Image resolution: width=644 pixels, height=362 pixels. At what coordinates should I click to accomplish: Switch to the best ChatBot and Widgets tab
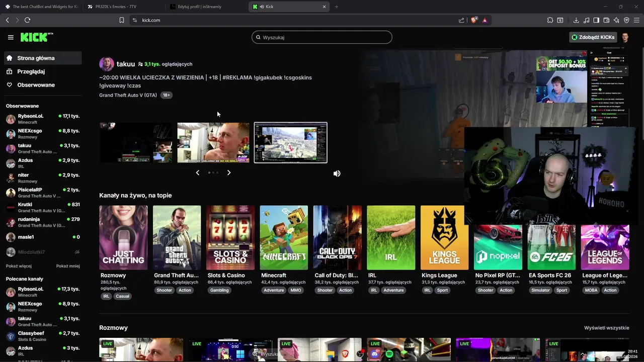click(x=41, y=7)
